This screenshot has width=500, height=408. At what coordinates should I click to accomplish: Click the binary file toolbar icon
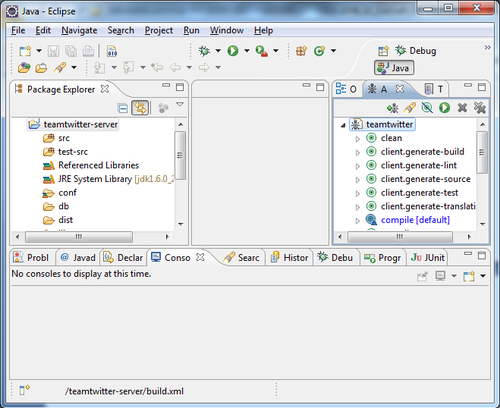[112, 51]
